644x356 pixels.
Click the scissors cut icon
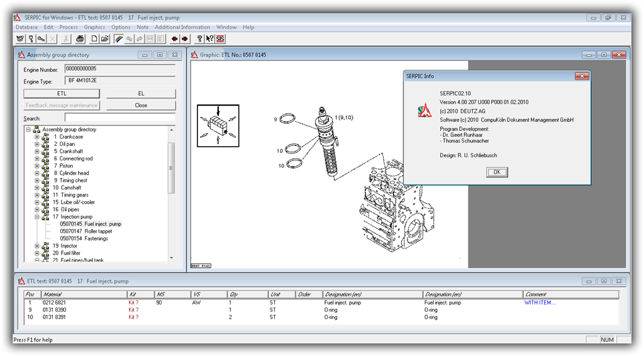[x=65, y=39]
